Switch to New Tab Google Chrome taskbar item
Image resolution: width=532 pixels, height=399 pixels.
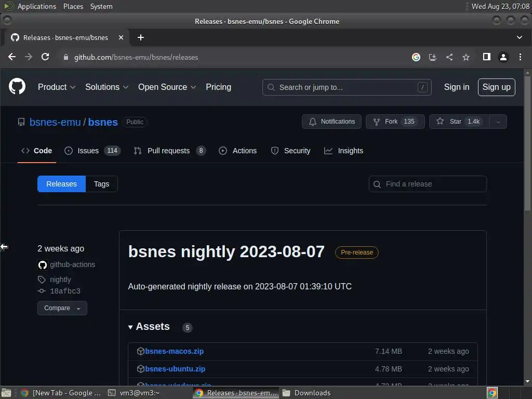pyautogui.click(x=61, y=393)
